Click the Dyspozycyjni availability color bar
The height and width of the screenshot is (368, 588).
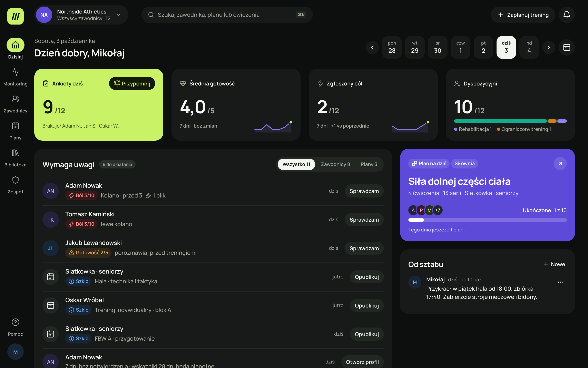tap(510, 121)
